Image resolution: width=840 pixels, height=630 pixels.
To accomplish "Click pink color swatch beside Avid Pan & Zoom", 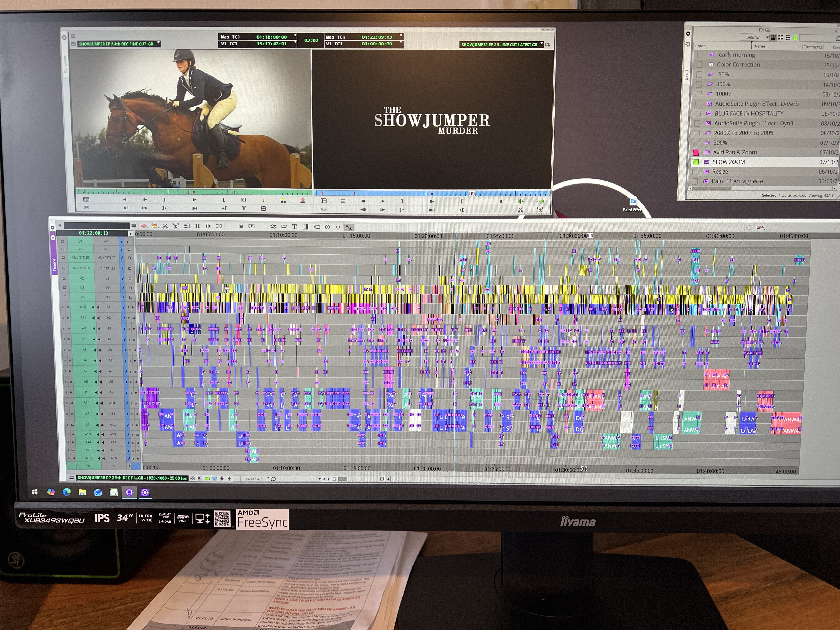I will tap(696, 152).
